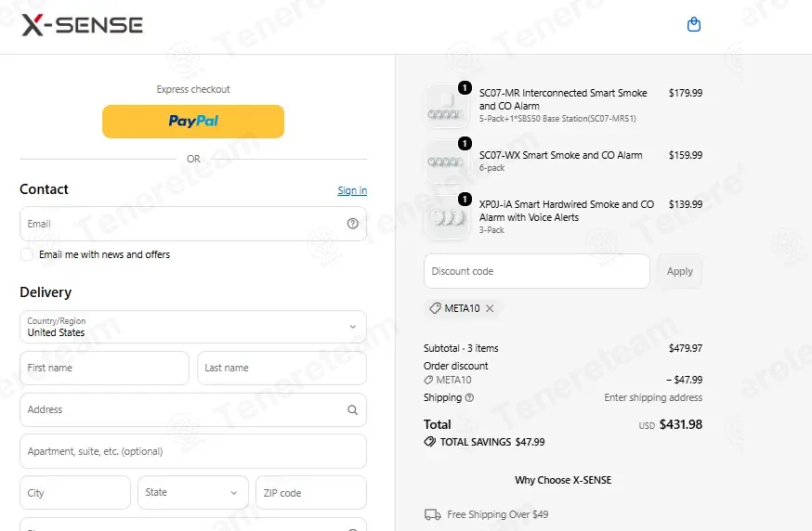Click the shipping info question mark icon

click(469, 397)
